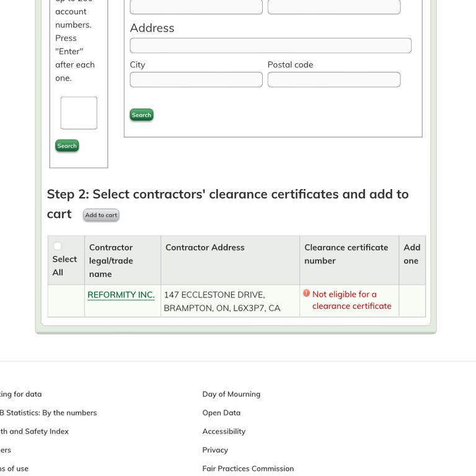
Task: Click into the City field
Action: tap(196, 79)
